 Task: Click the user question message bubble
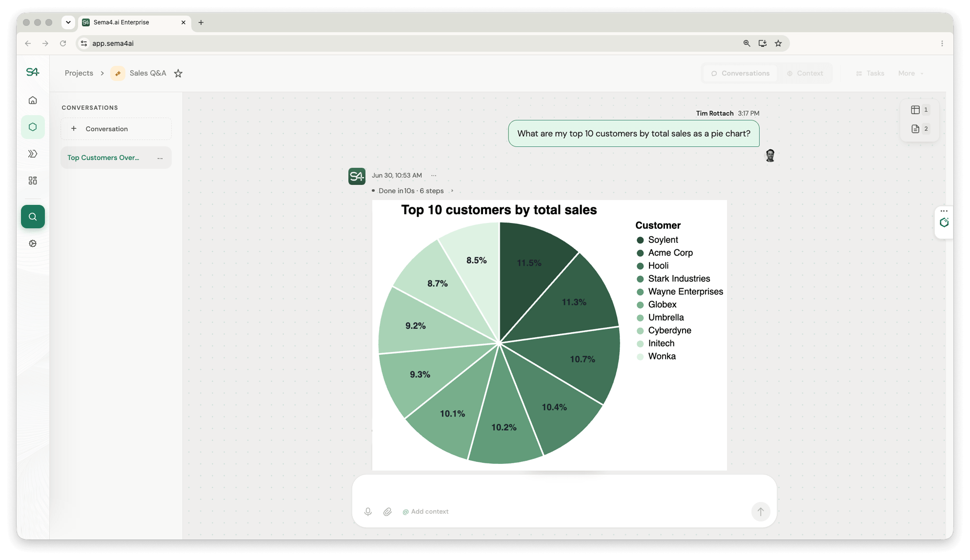click(633, 134)
